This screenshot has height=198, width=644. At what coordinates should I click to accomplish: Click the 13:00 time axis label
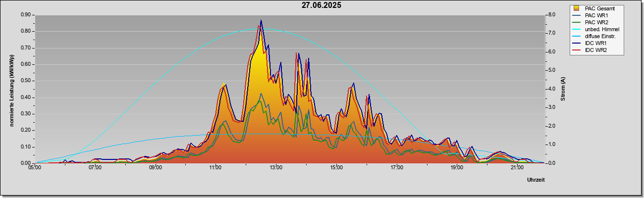coord(276,167)
